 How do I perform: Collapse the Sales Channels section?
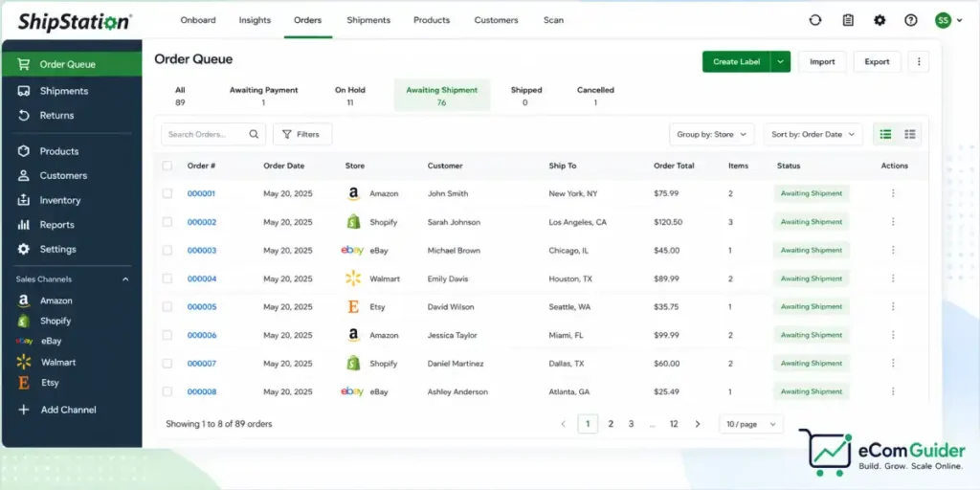click(x=125, y=279)
